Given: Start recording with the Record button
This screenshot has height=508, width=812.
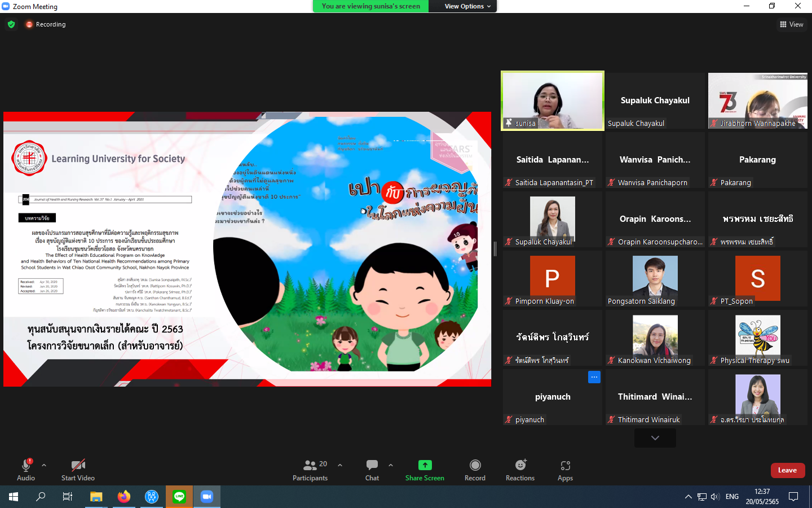Looking at the screenshot, I should click(475, 470).
